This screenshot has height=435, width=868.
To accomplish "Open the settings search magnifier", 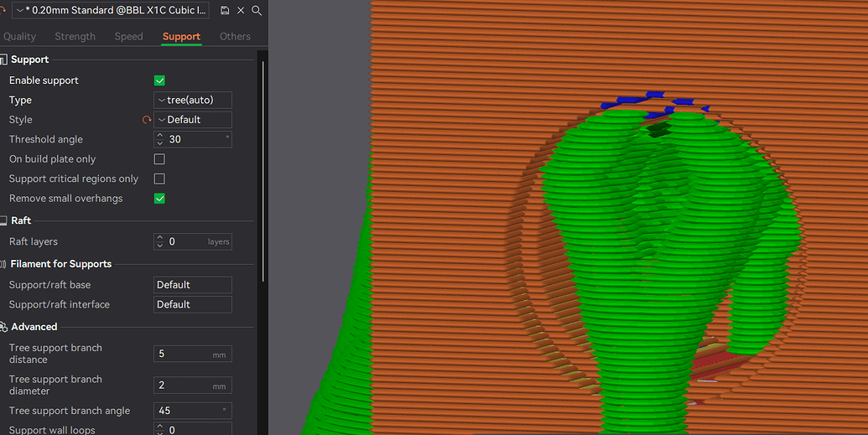I will tap(257, 11).
